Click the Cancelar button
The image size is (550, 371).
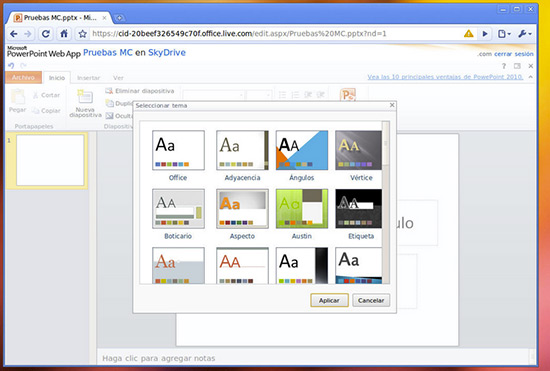click(x=371, y=300)
